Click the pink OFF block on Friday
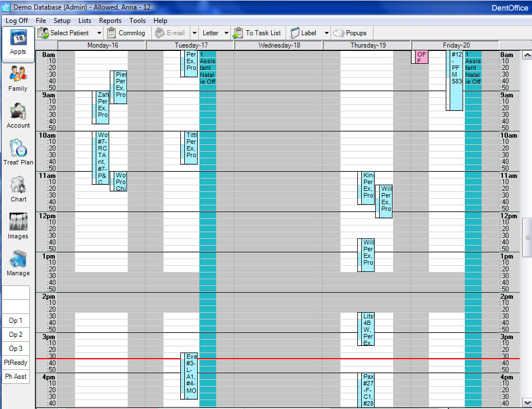Viewport: 532px width, 409px height. coord(421,57)
